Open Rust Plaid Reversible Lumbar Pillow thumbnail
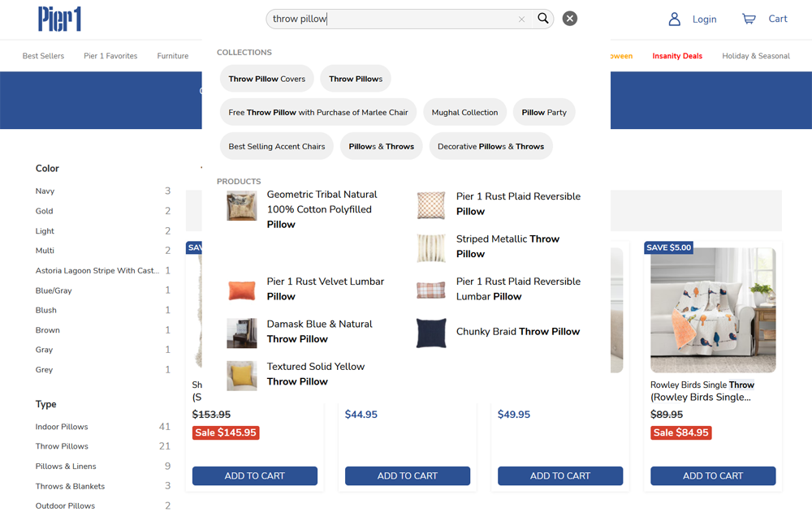Screen dimensions: 812x516 (431, 290)
